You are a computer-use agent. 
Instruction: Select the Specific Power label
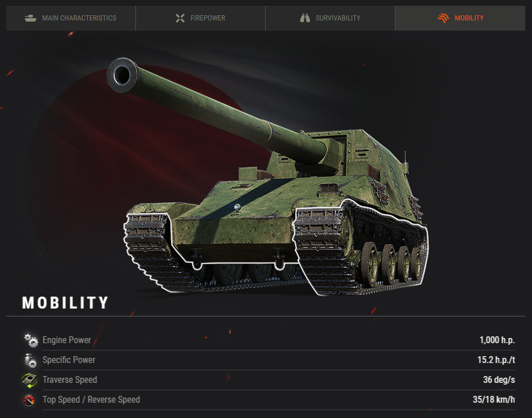[x=69, y=360]
